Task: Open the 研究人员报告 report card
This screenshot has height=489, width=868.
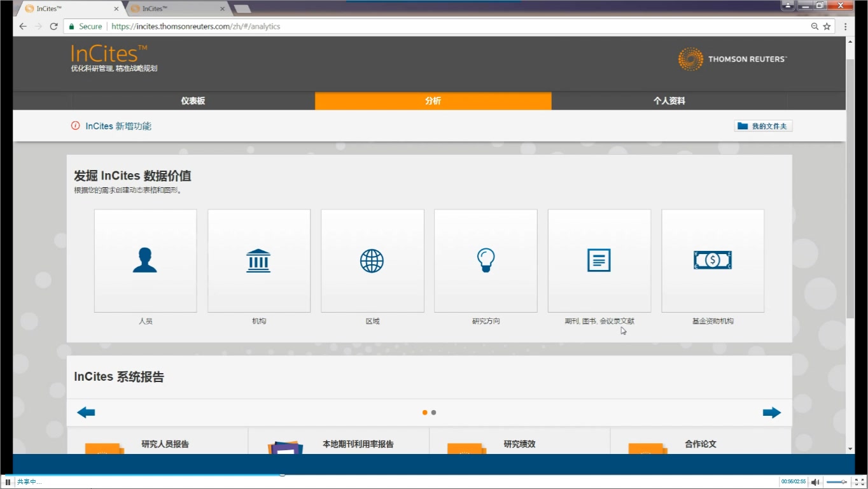Action: click(157, 441)
